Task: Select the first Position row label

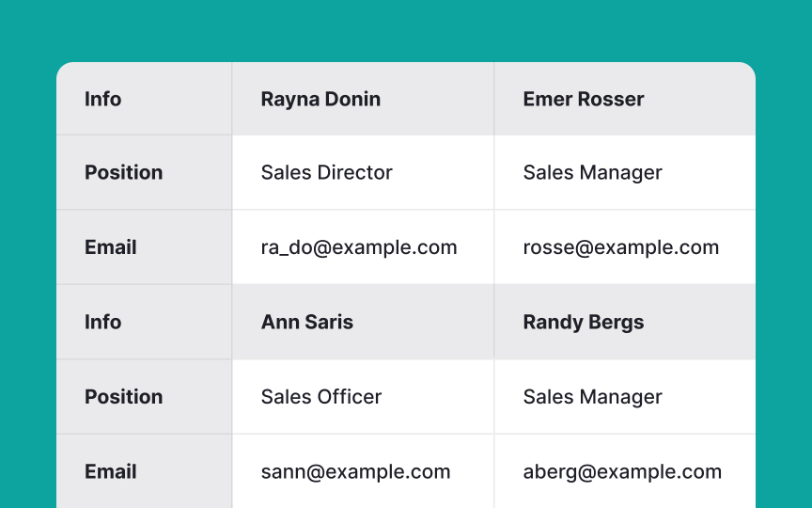Action: [123, 173]
